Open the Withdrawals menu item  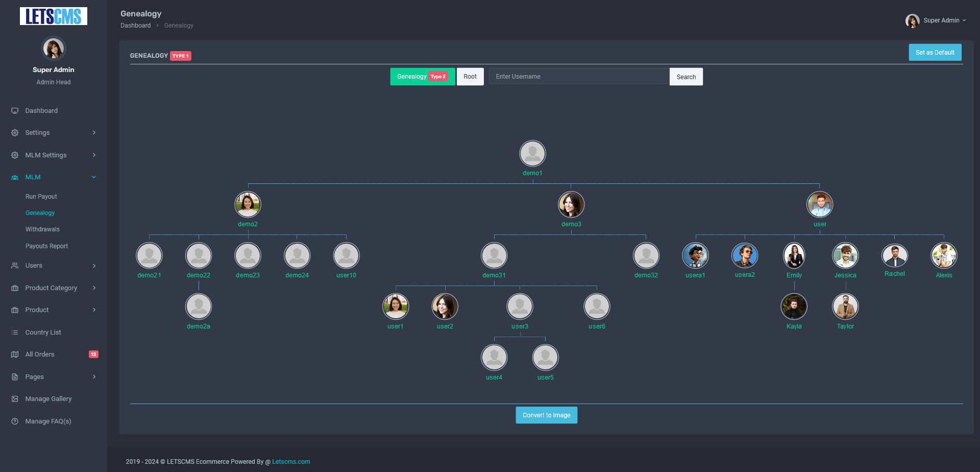click(x=42, y=229)
